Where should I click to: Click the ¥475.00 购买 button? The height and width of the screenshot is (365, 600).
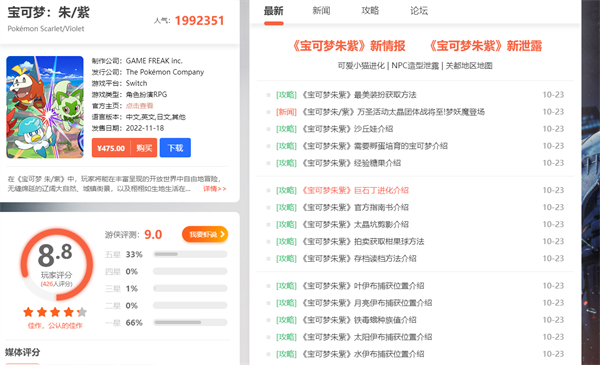click(124, 148)
